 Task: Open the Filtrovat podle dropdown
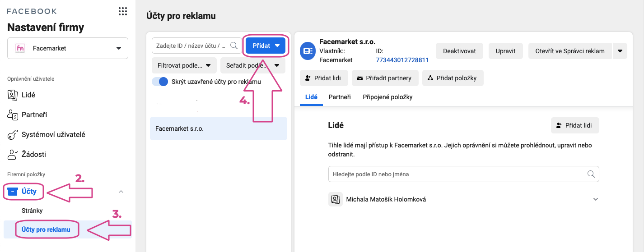click(184, 65)
